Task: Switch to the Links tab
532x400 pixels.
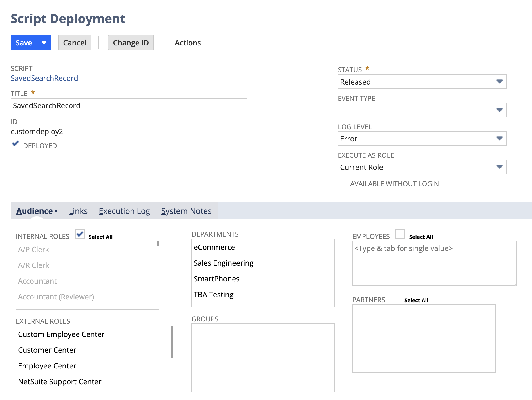Action: pyautogui.click(x=78, y=211)
